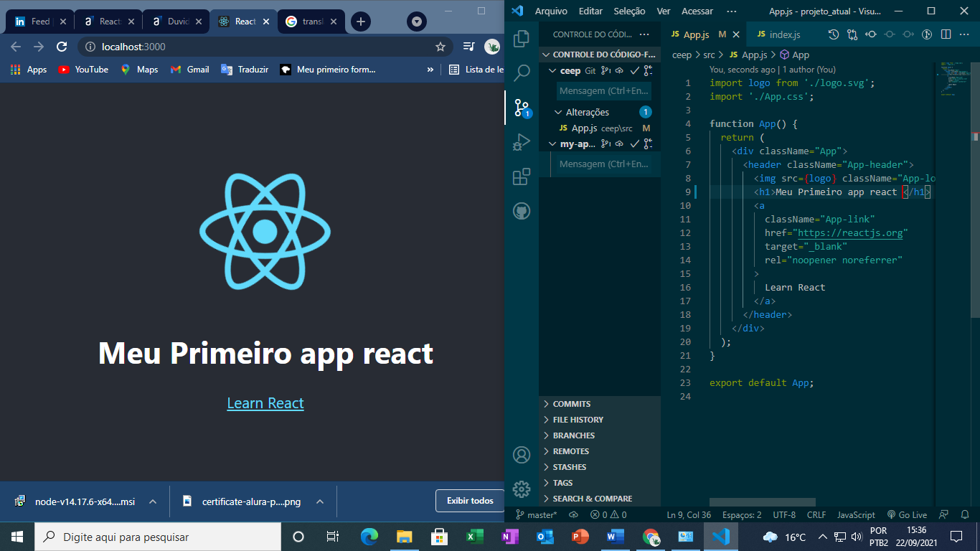
Task: Open the Gmail bookmark
Action: pos(189,70)
